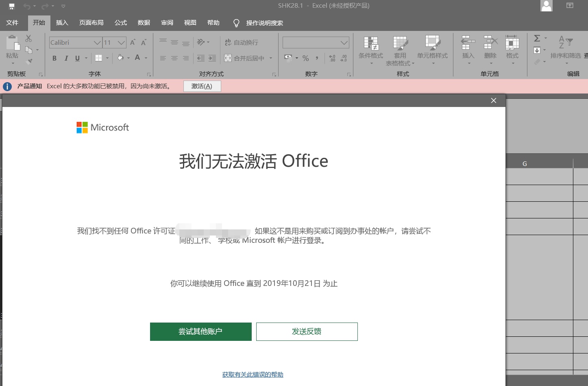Click the center text icon
This screenshot has width=588, height=386.
click(174, 58)
